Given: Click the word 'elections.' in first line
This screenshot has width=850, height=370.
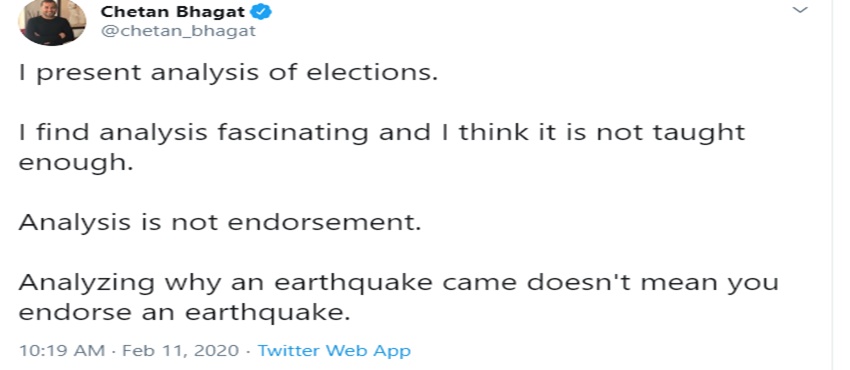Looking at the screenshot, I should pyautogui.click(x=372, y=73).
